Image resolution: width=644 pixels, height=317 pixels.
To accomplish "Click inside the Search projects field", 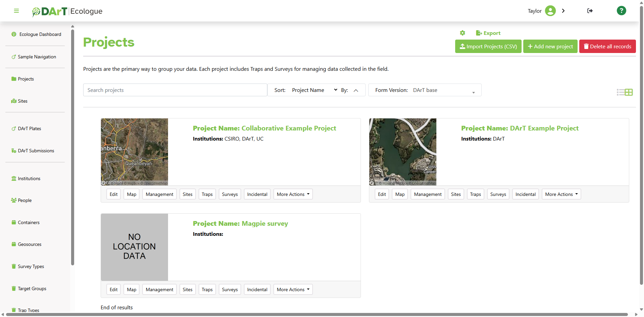I will tap(175, 90).
